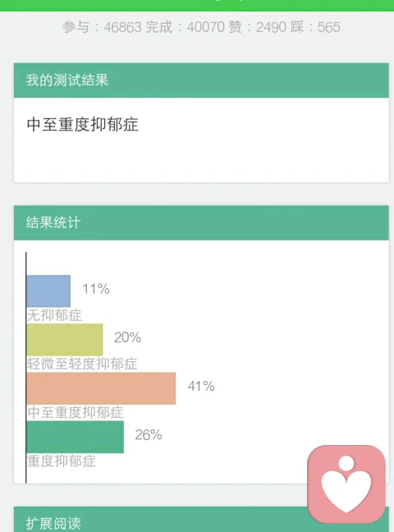Image resolution: width=394 pixels, height=532 pixels.
Task: Click the 11% percentage label
Action: 96,289
